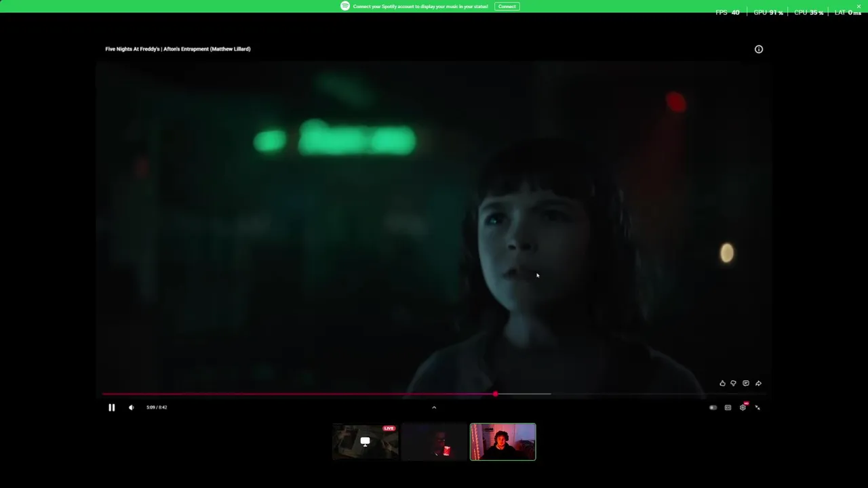Mute the video volume speaker icon

[x=131, y=407]
